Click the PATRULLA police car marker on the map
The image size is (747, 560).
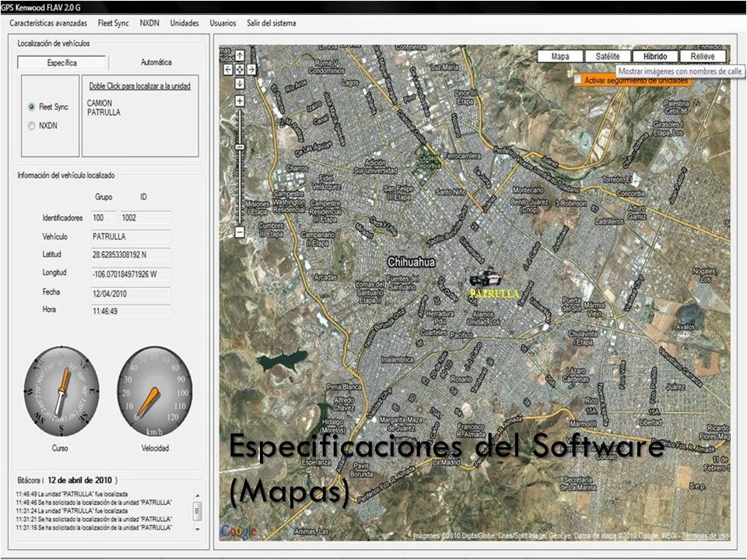[x=486, y=277]
